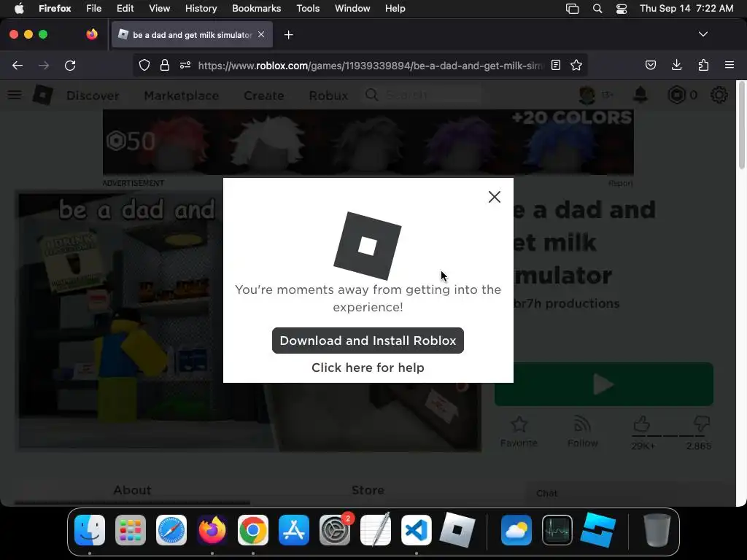747x560 pixels.
Task: Go to Roblox home via logo
Action: coord(42,95)
